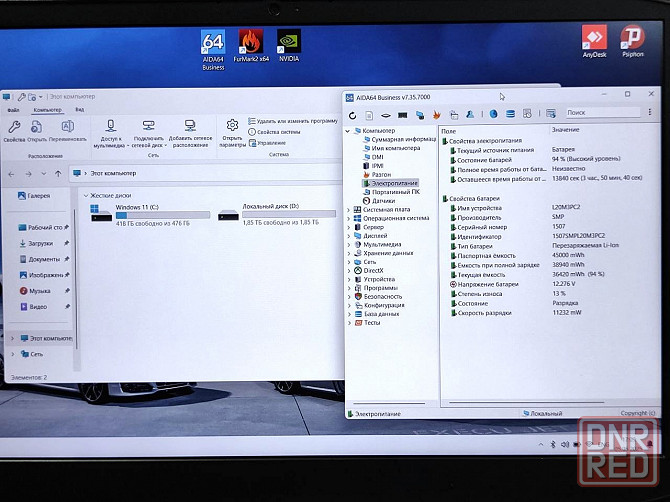Click AIDA64 flame stability test icon
670x502 pixels.
pos(436,114)
